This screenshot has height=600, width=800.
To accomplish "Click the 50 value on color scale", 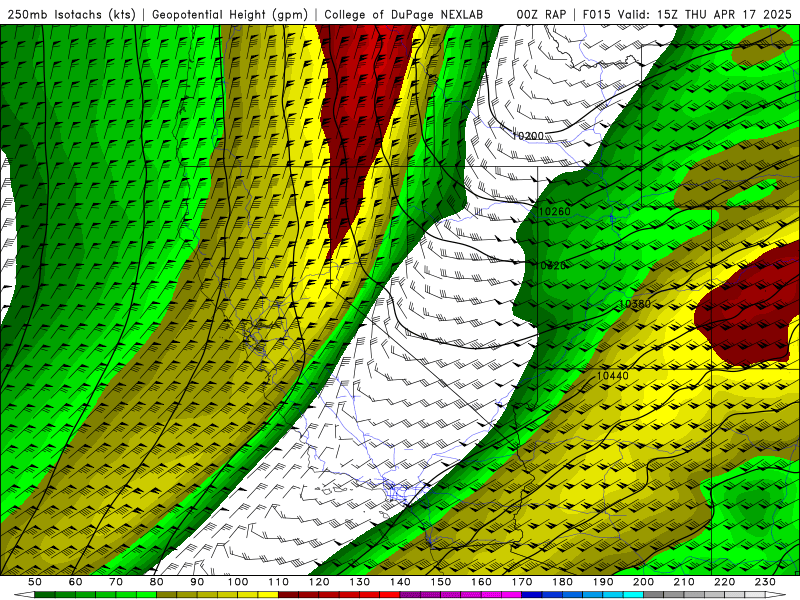I will click(35, 582).
